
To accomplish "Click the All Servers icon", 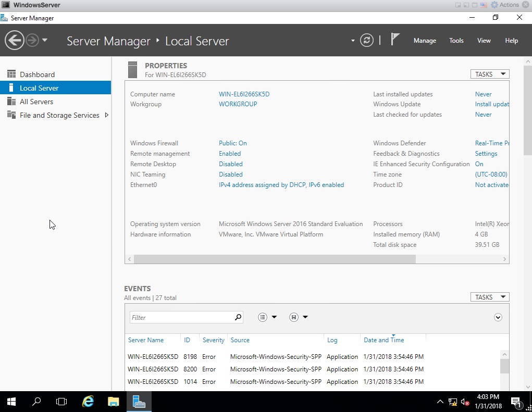I will click(11, 101).
